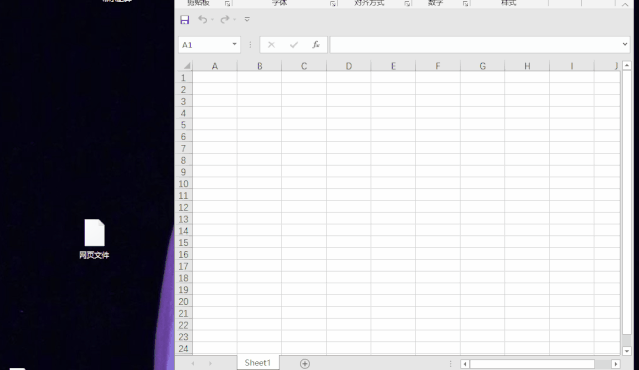639x370 pixels.
Task: Click the horizontal scrollbar right arrow
Action: (x=616, y=364)
